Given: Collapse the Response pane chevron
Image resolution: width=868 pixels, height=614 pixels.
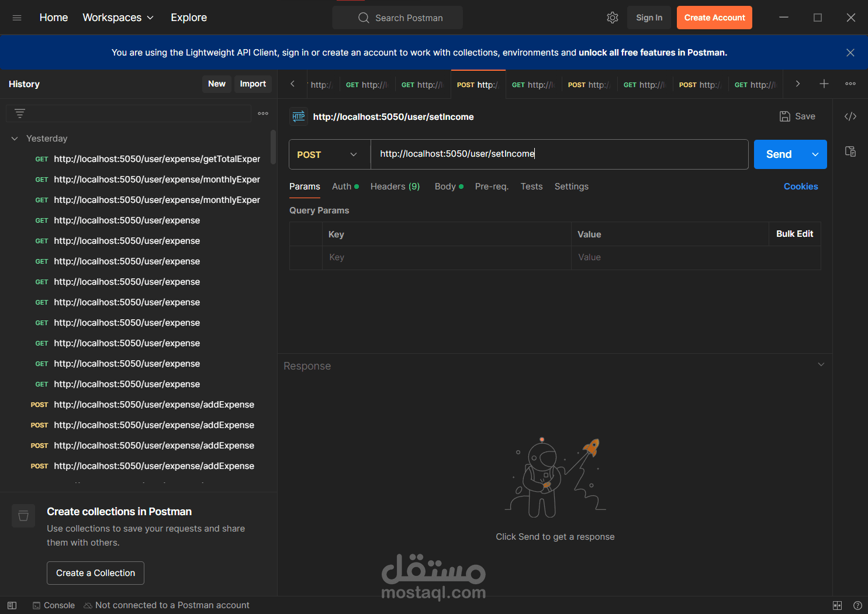Looking at the screenshot, I should [821, 364].
